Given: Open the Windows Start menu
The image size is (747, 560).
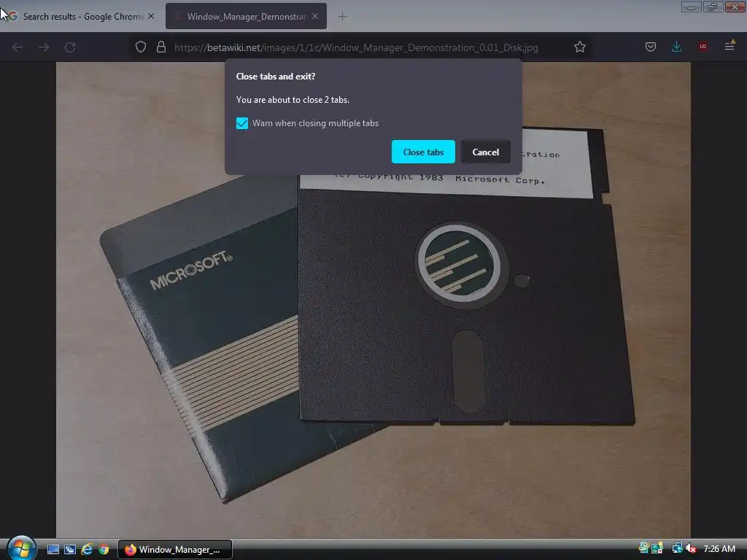Looking at the screenshot, I should coord(21,548).
